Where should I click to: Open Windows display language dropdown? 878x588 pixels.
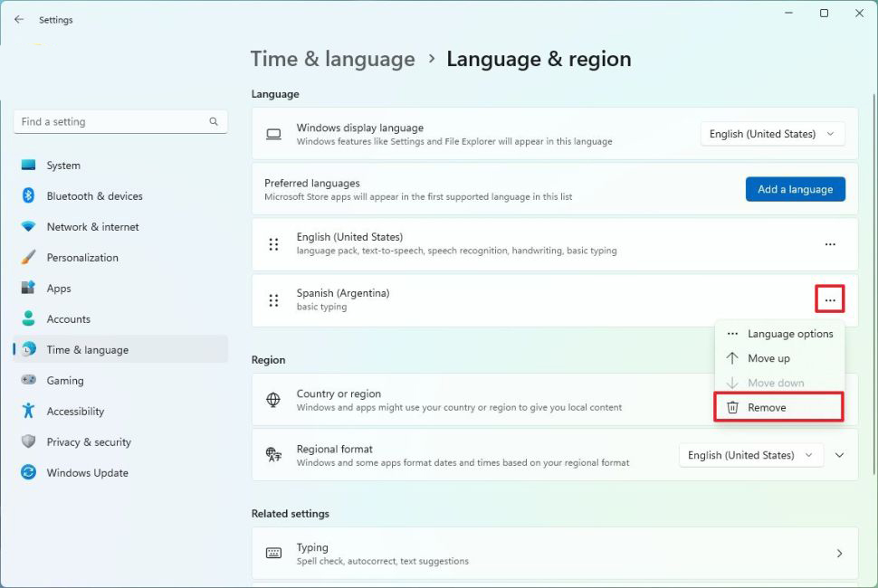click(x=772, y=134)
